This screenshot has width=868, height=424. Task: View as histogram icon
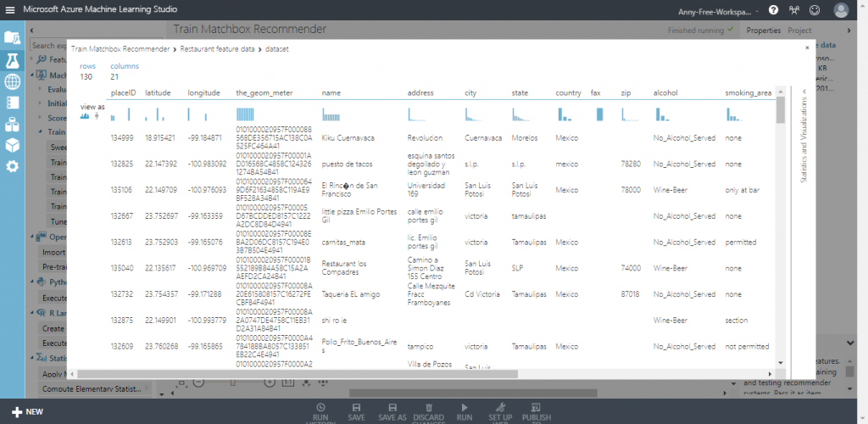tap(85, 116)
